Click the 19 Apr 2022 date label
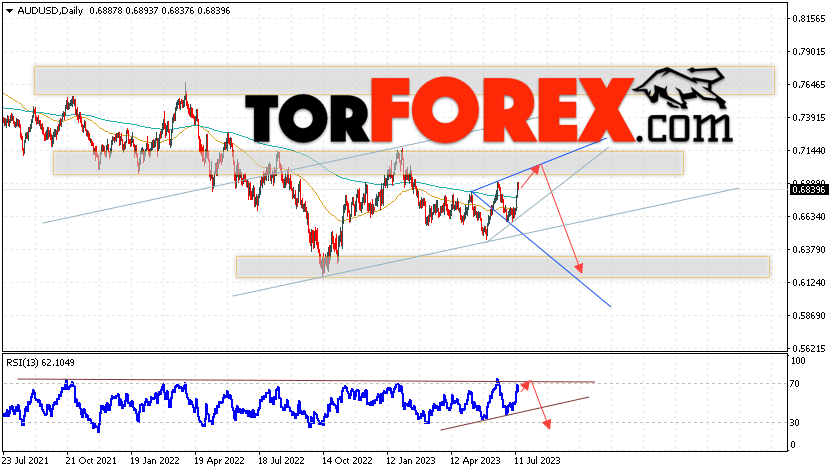The image size is (833, 472). 219,460
